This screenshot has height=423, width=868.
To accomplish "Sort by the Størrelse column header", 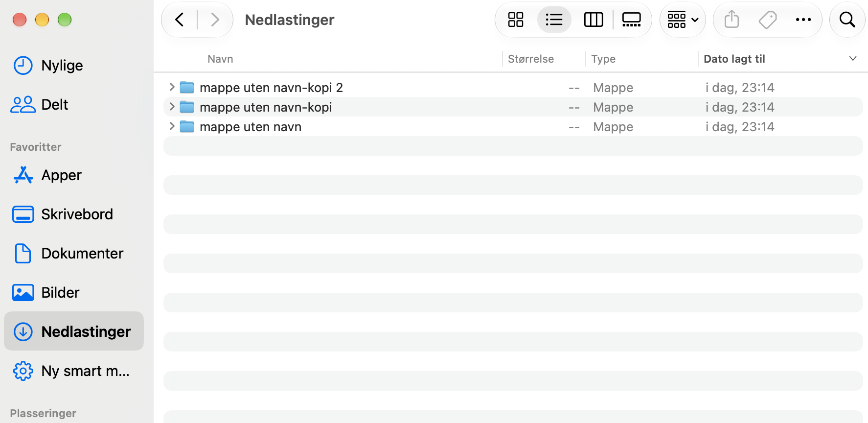I will coord(531,59).
